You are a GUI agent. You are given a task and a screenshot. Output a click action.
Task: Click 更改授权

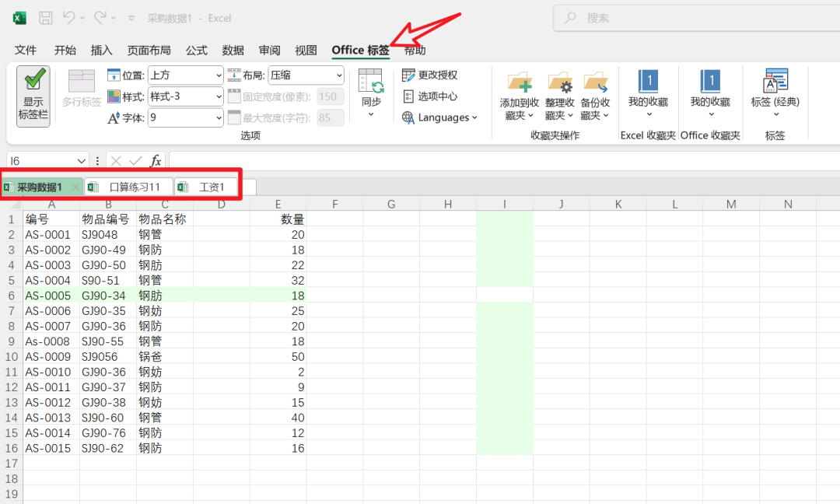429,75
